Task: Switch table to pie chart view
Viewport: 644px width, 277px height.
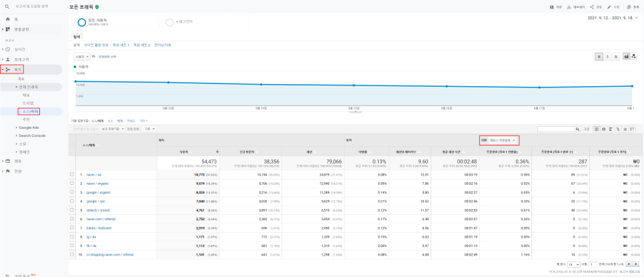Action: click(603, 129)
